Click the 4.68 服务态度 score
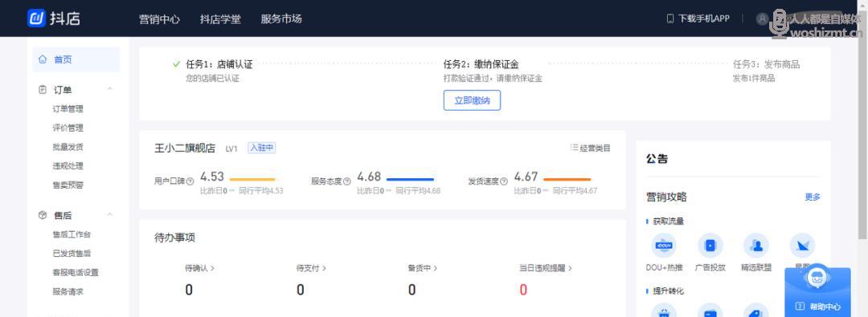This screenshot has height=317, width=868. (369, 177)
